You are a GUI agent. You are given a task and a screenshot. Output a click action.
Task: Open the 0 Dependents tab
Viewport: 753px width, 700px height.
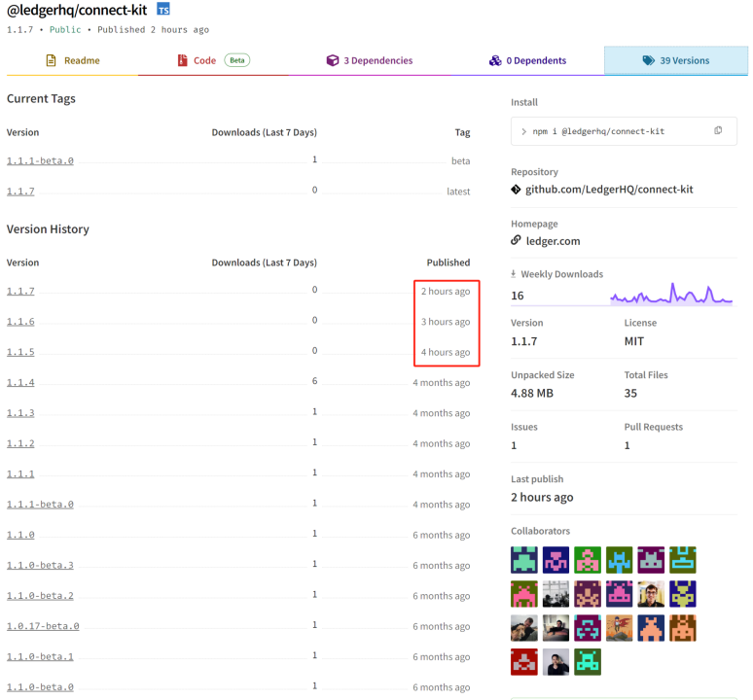(x=527, y=60)
